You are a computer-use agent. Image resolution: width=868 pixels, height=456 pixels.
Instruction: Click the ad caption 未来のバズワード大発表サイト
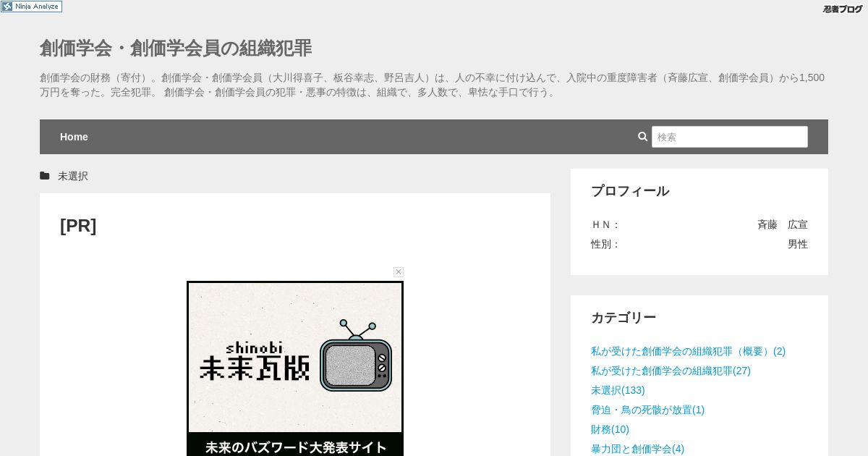click(295, 447)
